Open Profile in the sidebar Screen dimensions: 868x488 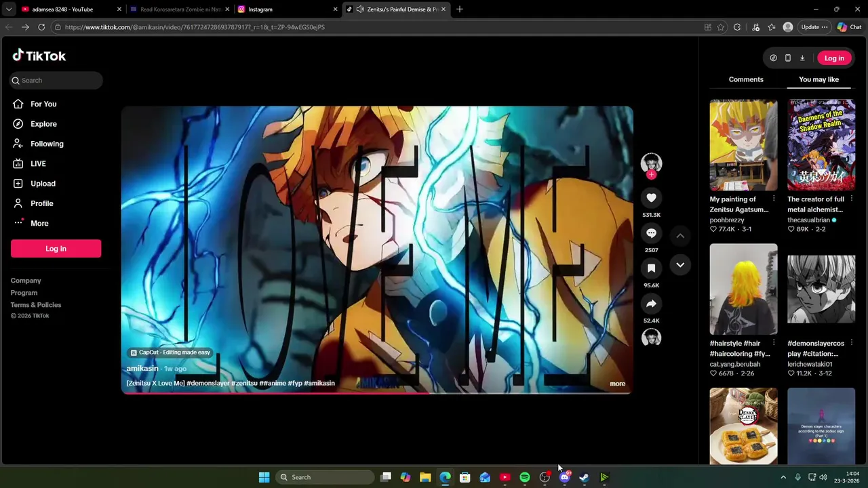pos(41,203)
